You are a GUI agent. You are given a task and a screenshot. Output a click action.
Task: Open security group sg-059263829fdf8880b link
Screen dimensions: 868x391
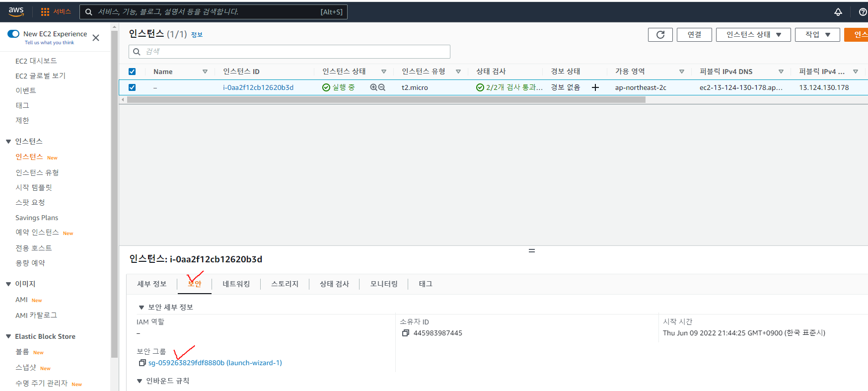click(x=215, y=363)
